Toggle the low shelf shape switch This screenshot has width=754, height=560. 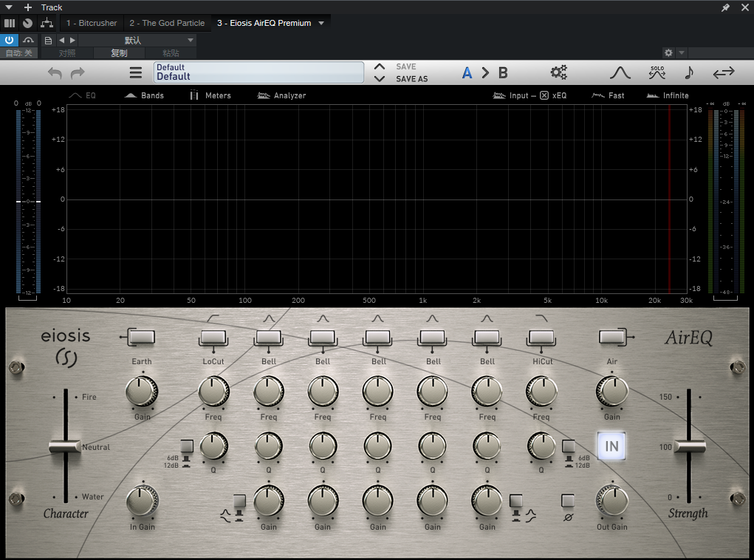pyautogui.click(x=239, y=501)
